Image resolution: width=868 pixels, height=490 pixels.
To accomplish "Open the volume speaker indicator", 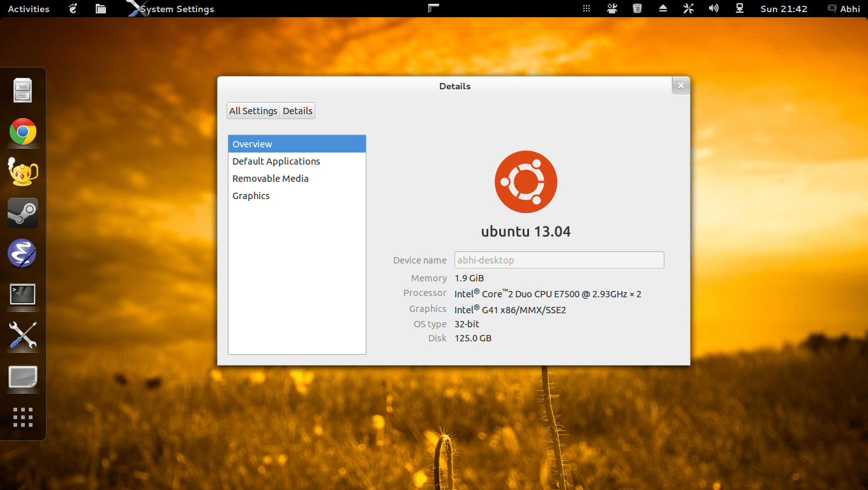I will (x=714, y=8).
